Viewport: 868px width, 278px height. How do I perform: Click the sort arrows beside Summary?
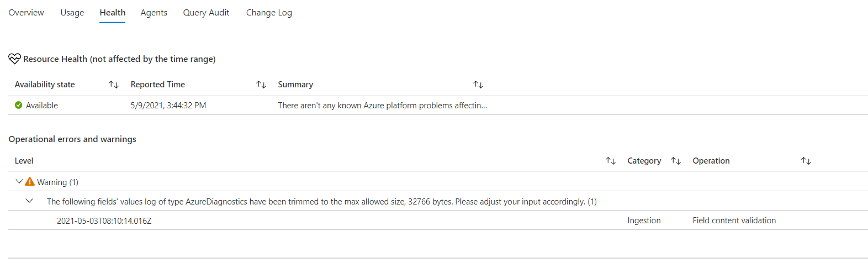click(x=478, y=85)
